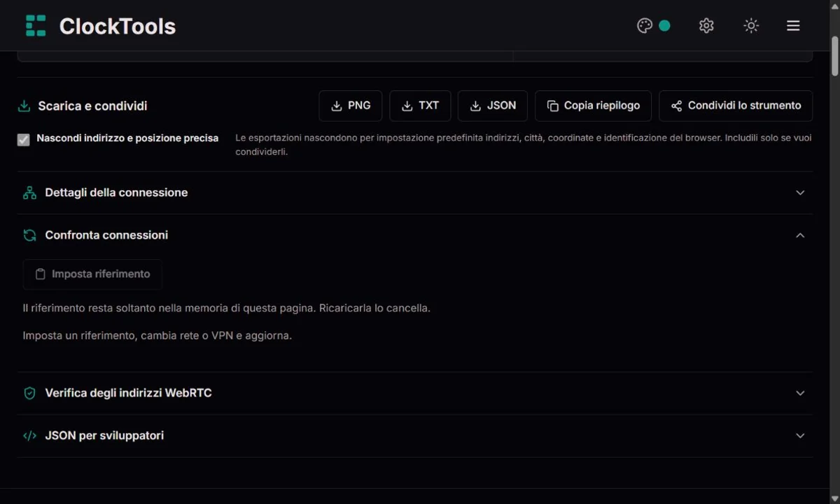Click the ClockTools logo icon
This screenshot has width=840, height=504.
[36, 26]
